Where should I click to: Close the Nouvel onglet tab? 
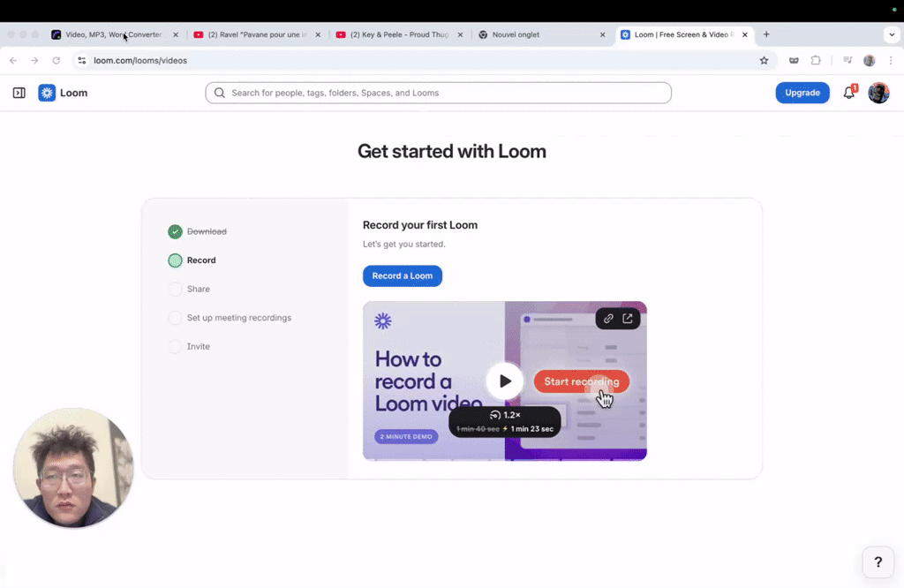click(x=602, y=34)
